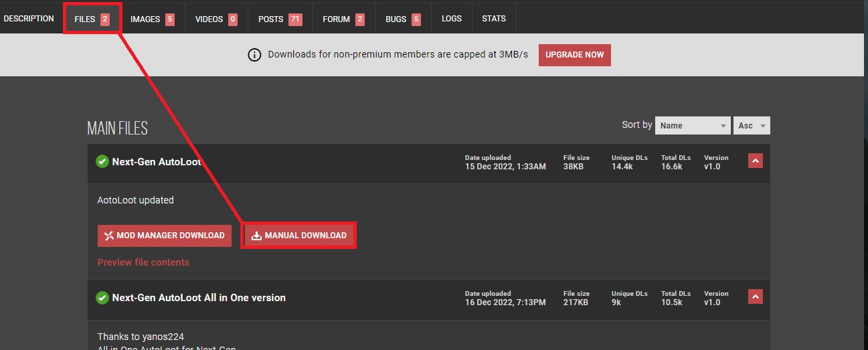Switch to the Files tab
Viewport: 868px width, 350px height.
pos(92,19)
